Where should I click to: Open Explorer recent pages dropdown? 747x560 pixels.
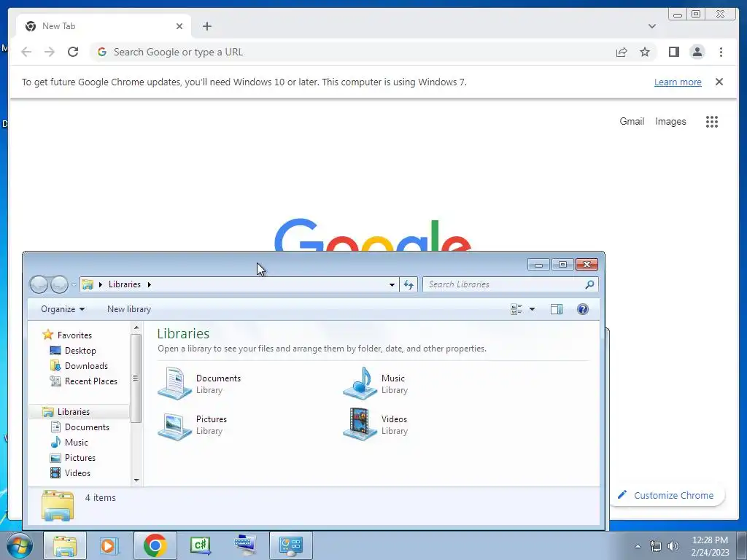(74, 284)
